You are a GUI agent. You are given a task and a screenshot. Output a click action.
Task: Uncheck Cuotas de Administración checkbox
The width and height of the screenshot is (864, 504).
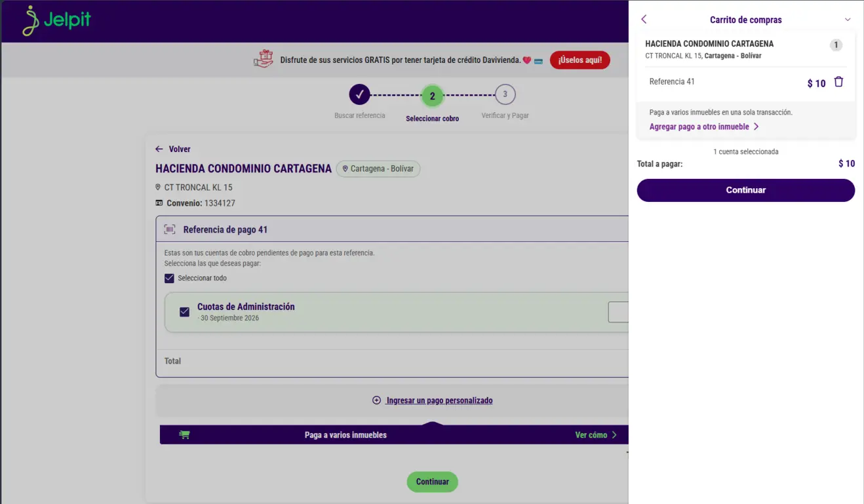click(184, 312)
